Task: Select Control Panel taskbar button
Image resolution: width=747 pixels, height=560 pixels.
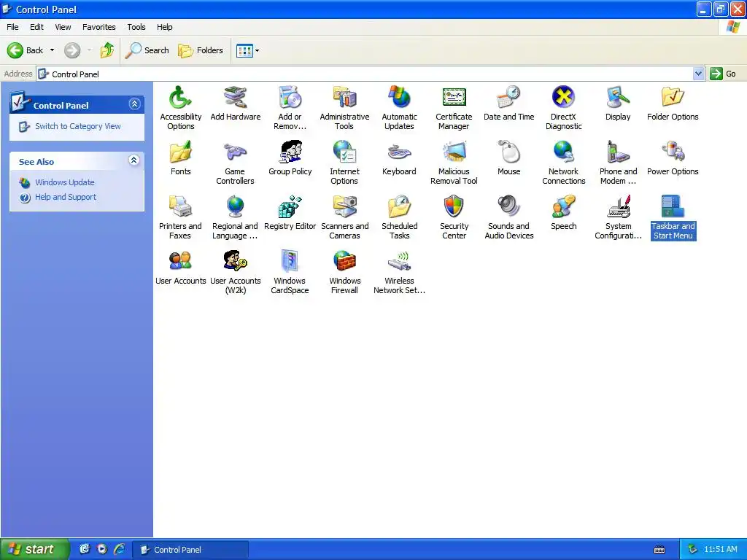Action: pos(190,550)
